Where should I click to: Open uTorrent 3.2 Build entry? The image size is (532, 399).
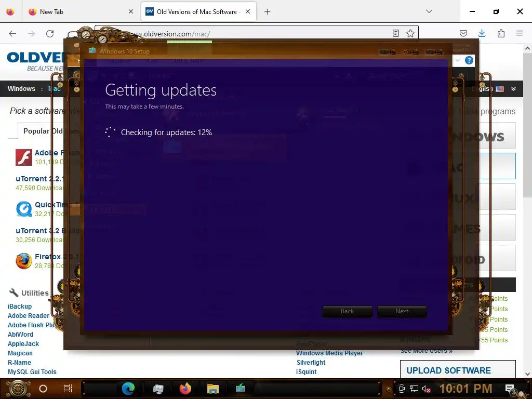(x=47, y=231)
